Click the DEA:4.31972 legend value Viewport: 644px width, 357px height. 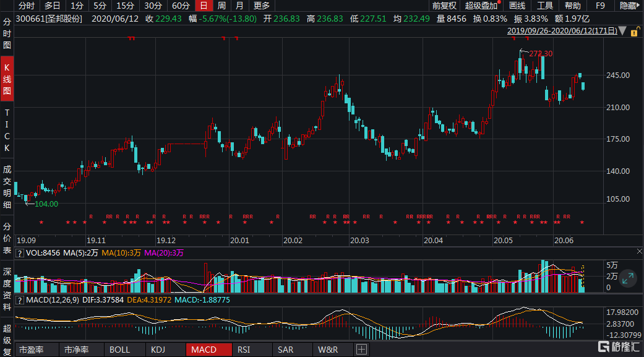149,300
